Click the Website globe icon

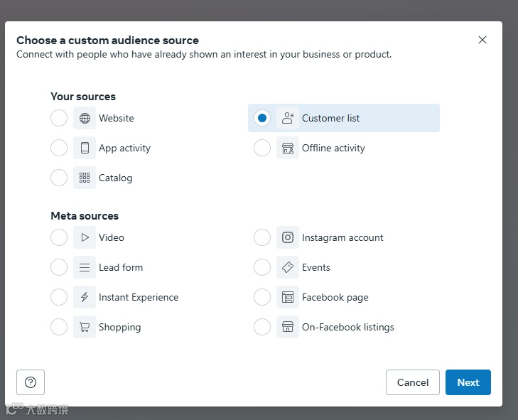coord(85,119)
